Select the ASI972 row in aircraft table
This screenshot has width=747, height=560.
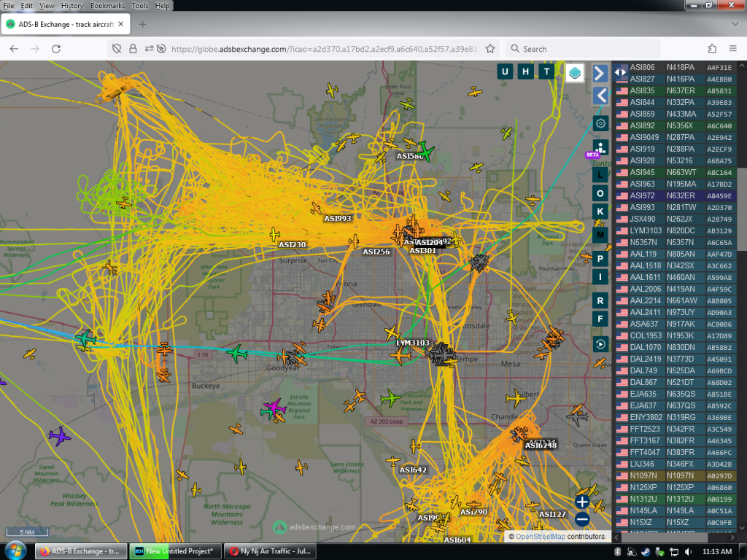tap(676, 195)
